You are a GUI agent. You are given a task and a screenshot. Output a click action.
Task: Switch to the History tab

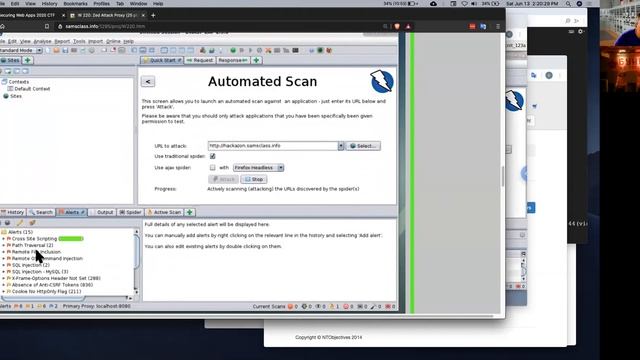(13, 212)
